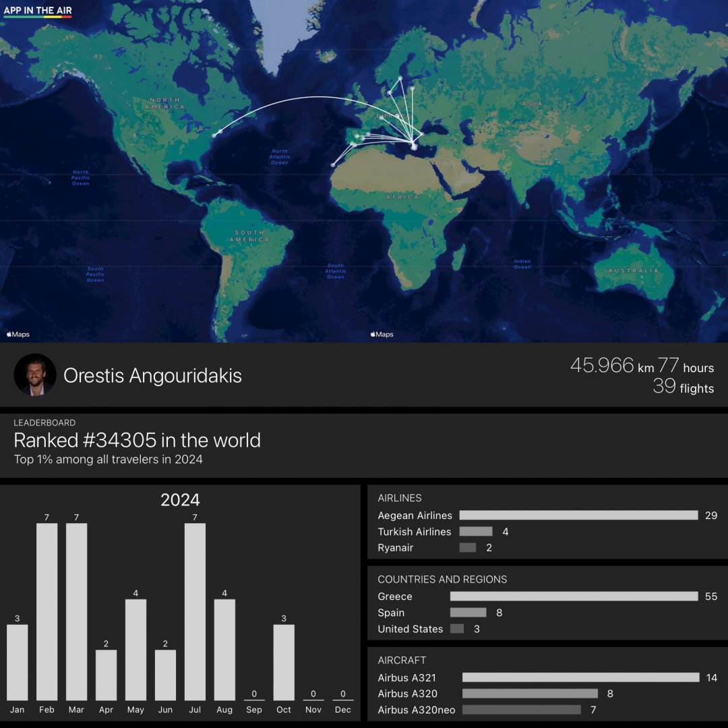The width and height of the screenshot is (728, 728).
Task: Click the Top 1% among travelers text
Action: (x=108, y=460)
